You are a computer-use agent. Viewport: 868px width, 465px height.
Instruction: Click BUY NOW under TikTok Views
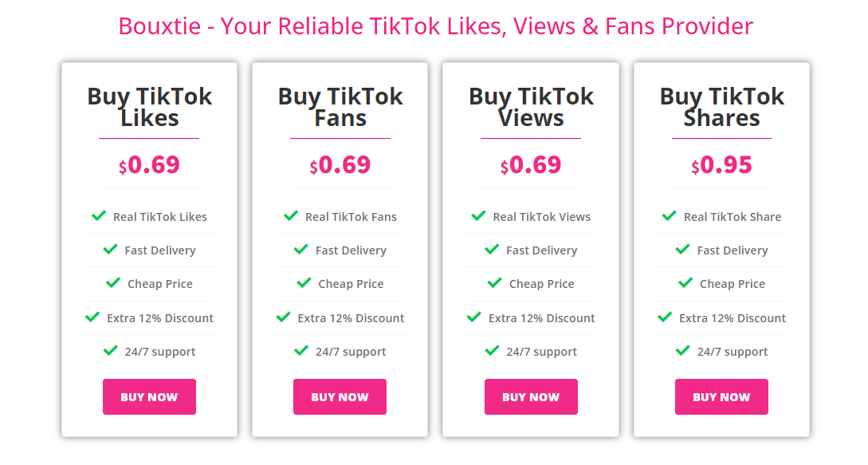point(531,397)
